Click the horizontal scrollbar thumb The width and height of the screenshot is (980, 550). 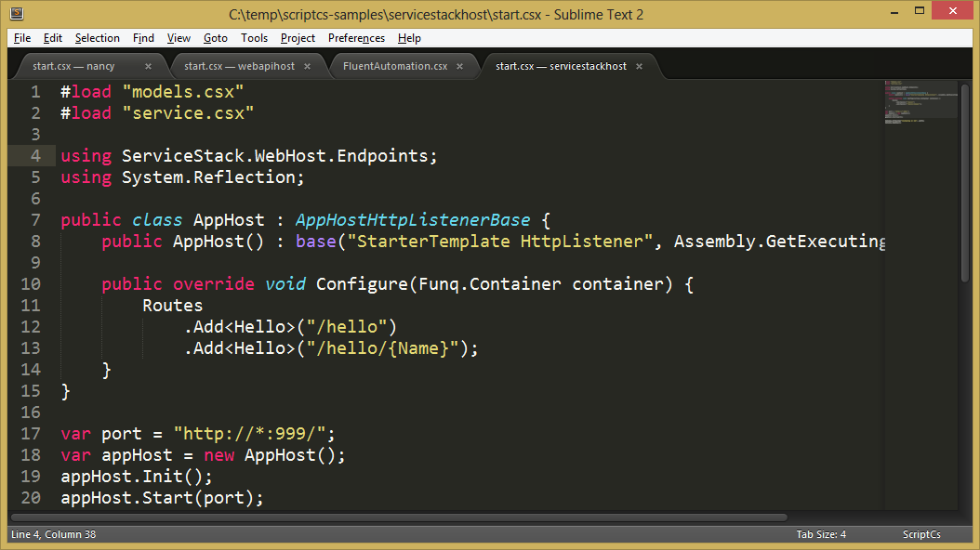[x=399, y=517]
